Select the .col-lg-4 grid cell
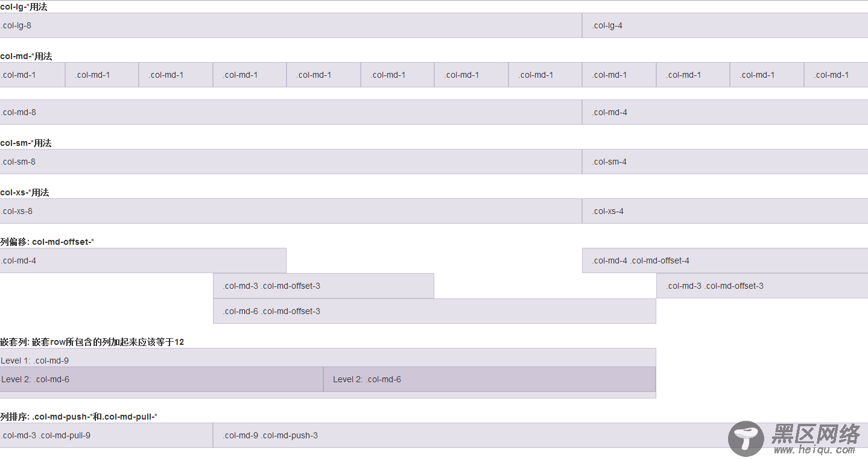This screenshot has width=868, height=460. (725, 25)
